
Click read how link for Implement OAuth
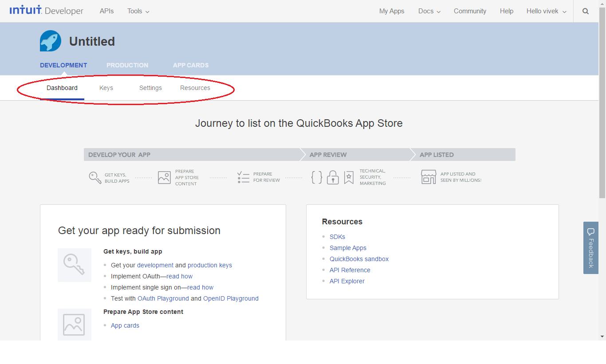point(180,276)
